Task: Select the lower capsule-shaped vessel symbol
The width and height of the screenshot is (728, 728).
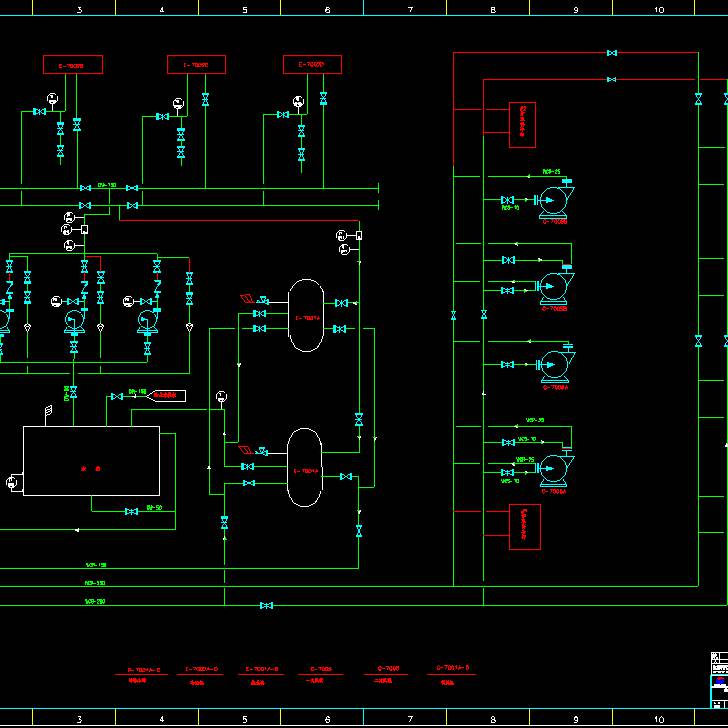Action: (x=305, y=468)
